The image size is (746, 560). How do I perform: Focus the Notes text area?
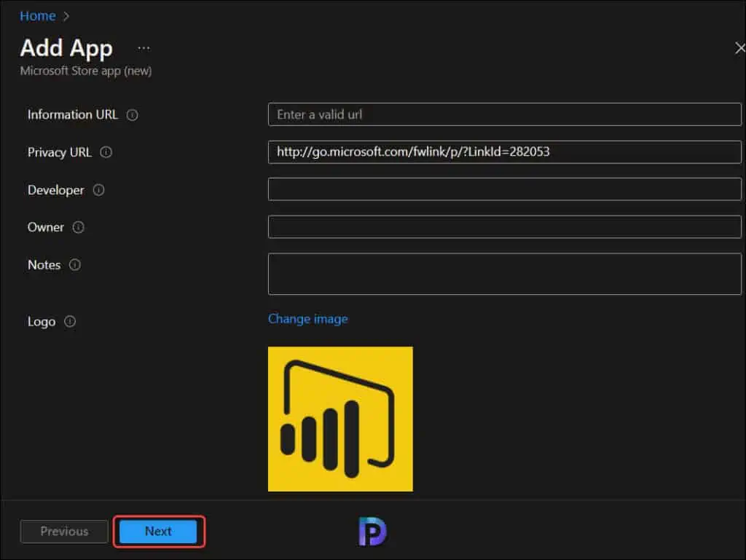pos(504,274)
